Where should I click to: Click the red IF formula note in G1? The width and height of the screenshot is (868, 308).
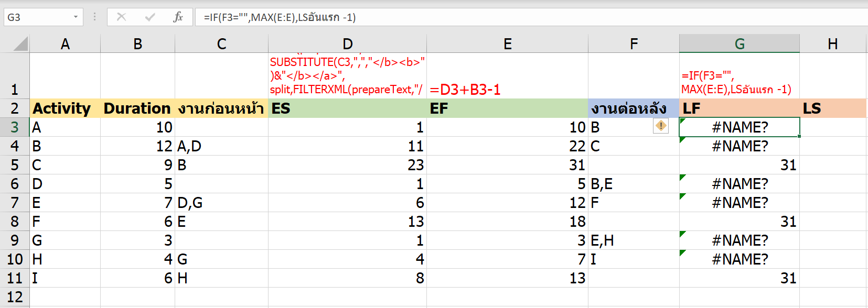(736, 82)
